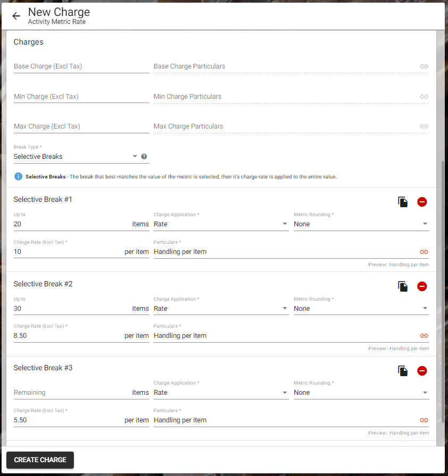This screenshot has width=448, height=476.
Task: Duplicate Selective Break #2
Action: tap(403, 286)
